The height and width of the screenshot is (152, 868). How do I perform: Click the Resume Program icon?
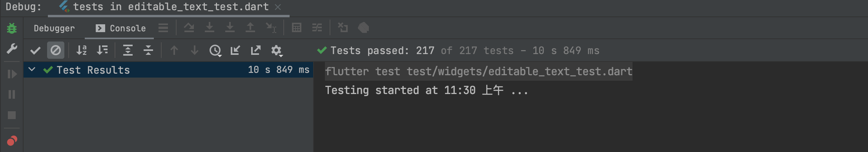click(x=12, y=74)
